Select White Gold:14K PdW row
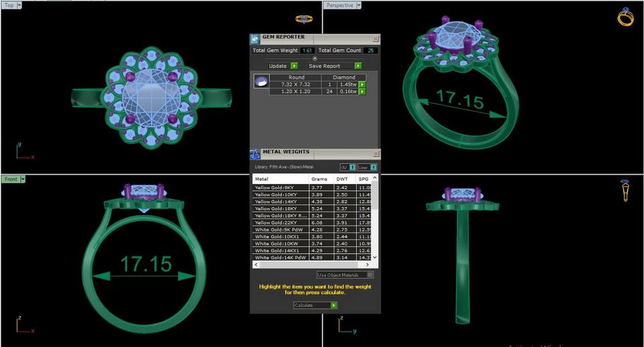Screen dimensions: 644x347 pos(312,257)
